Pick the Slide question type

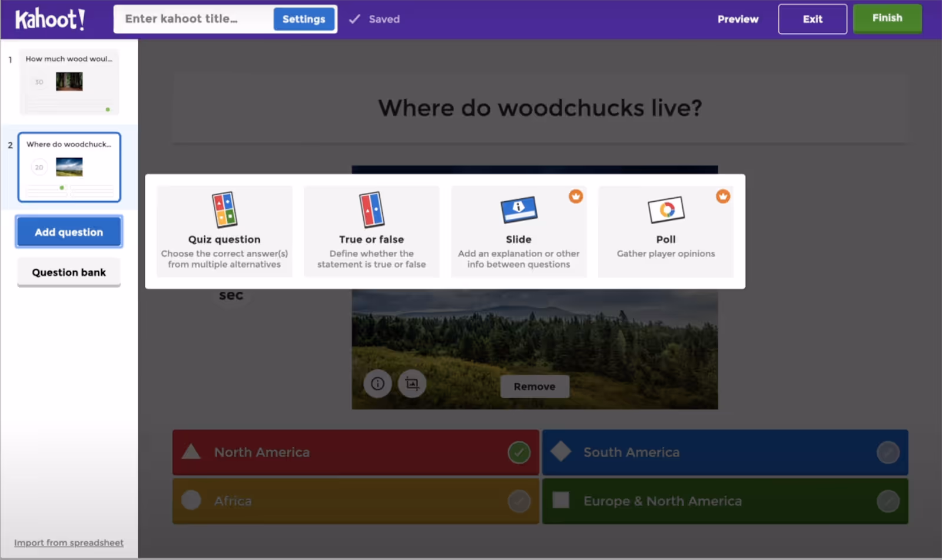tap(519, 231)
